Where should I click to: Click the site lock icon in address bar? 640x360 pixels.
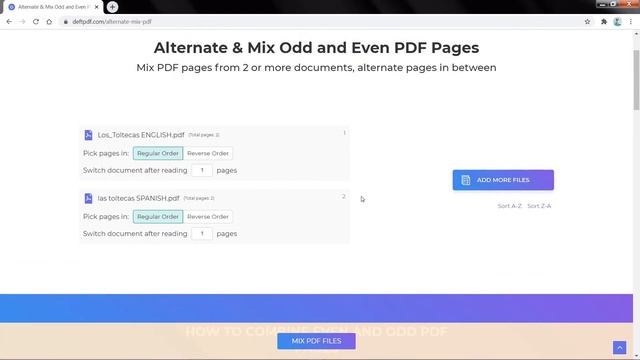65,22
